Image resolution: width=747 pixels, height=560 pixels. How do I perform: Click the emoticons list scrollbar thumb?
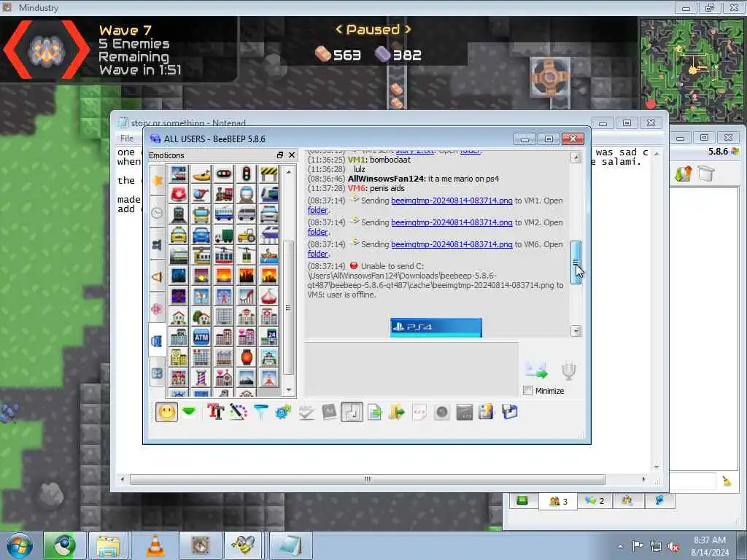pos(288,308)
